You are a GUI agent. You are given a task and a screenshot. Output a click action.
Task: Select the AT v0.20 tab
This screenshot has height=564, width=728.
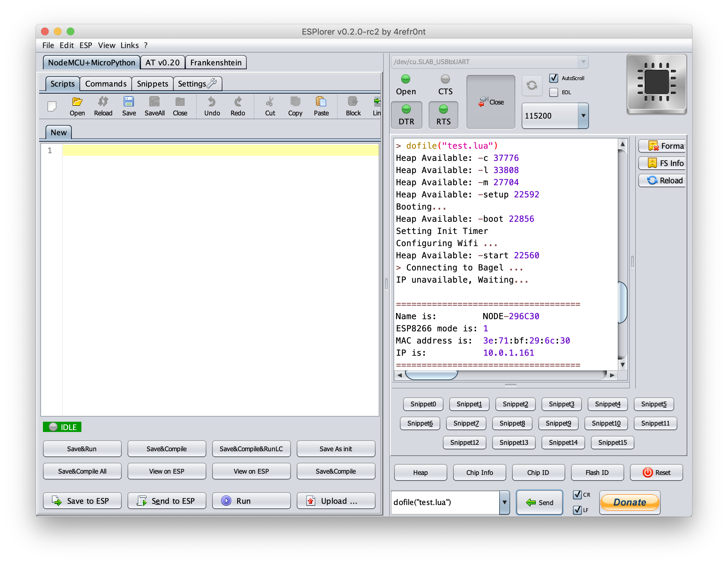pos(163,63)
